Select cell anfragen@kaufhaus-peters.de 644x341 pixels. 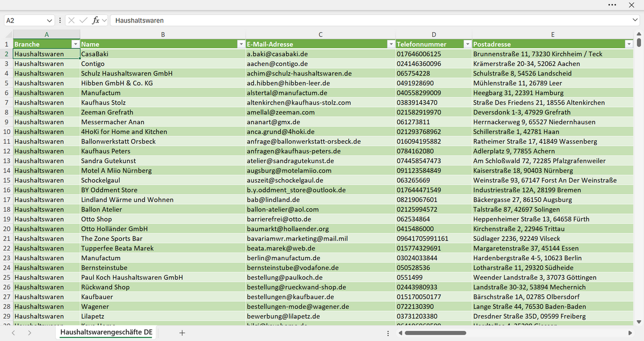320,151
